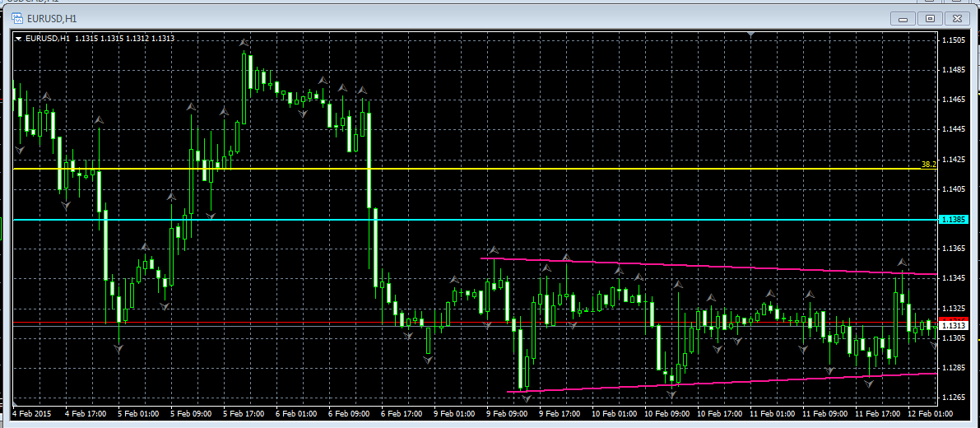Viewport: 980px width, 428px height.
Task: Click the current price label 1.1313
Action: click(954, 326)
